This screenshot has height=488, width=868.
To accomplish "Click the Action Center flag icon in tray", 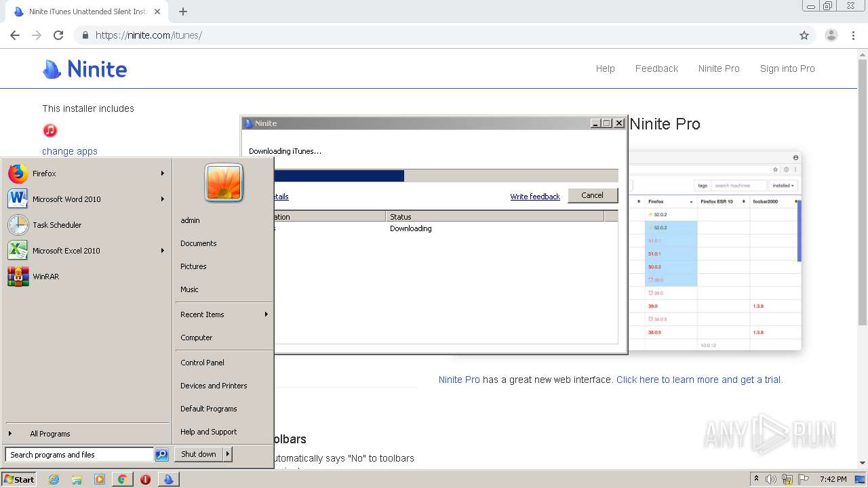I will click(x=803, y=479).
